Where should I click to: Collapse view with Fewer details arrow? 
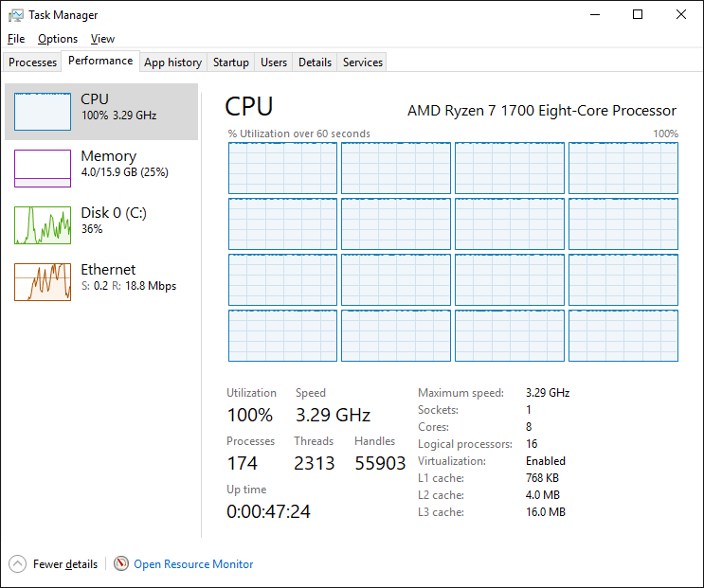coord(18,564)
